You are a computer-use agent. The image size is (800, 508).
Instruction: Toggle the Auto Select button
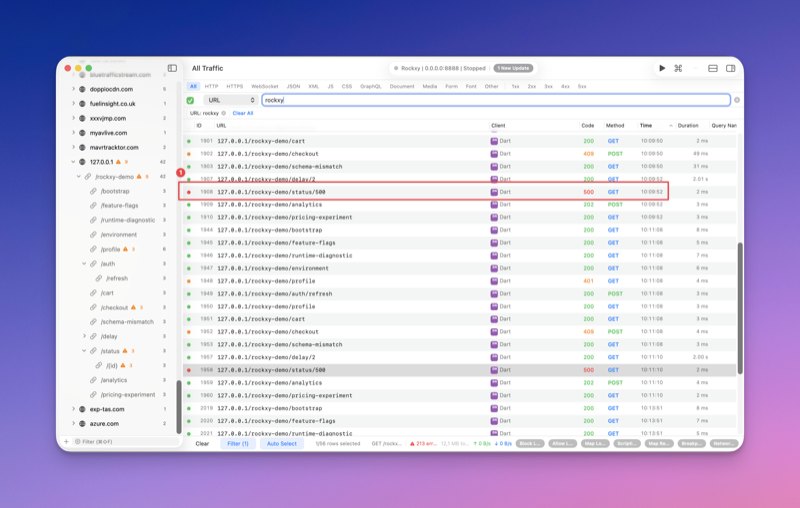click(282, 444)
